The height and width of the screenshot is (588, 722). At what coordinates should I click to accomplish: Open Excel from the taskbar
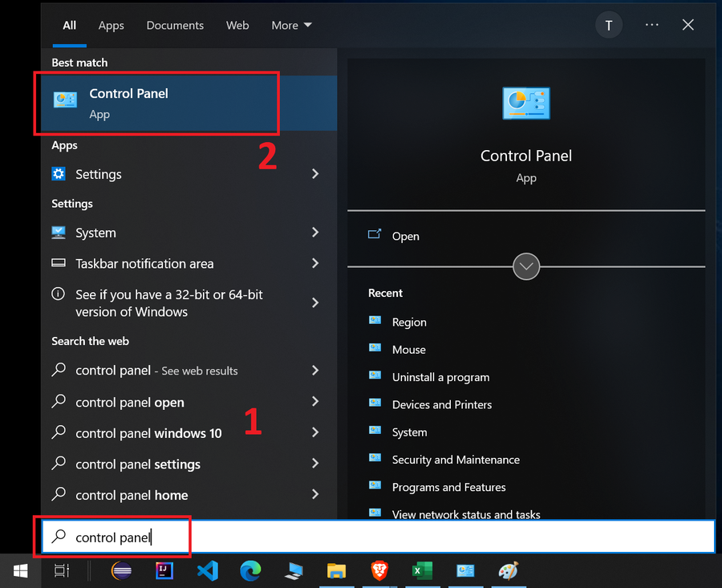click(x=422, y=571)
